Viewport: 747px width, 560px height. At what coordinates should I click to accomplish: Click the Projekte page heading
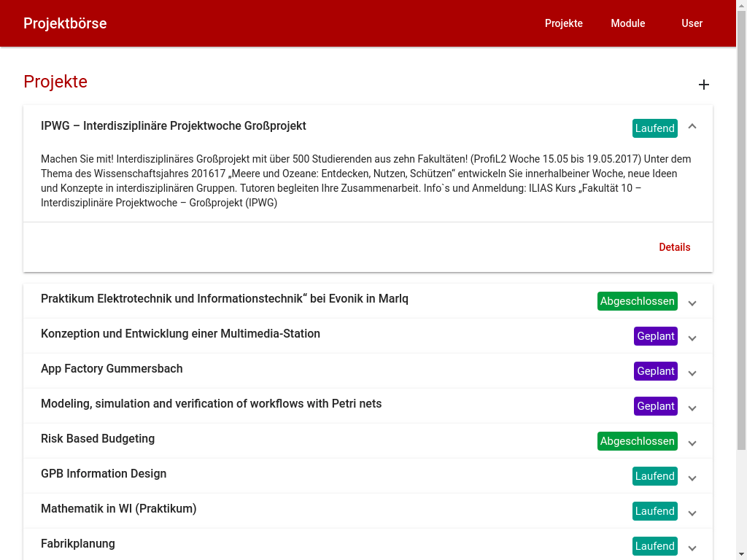click(55, 82)
